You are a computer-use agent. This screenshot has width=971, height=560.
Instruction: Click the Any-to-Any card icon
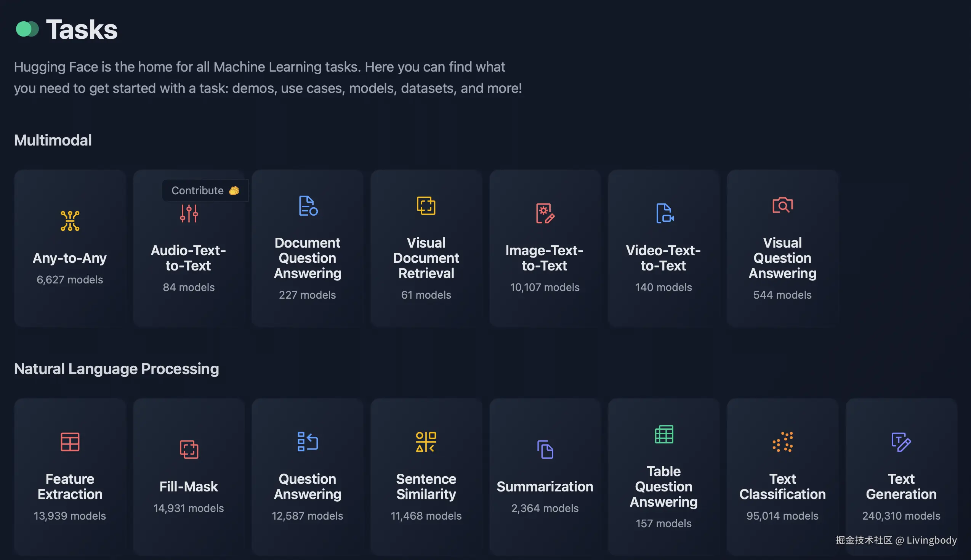click(x=70, y=221)
